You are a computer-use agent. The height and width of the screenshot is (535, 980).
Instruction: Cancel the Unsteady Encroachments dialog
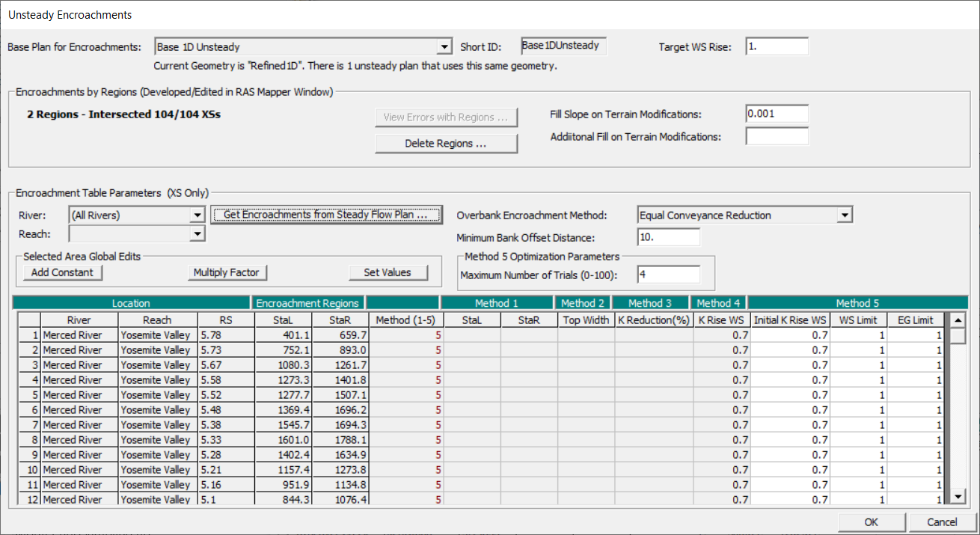point(942,522)
